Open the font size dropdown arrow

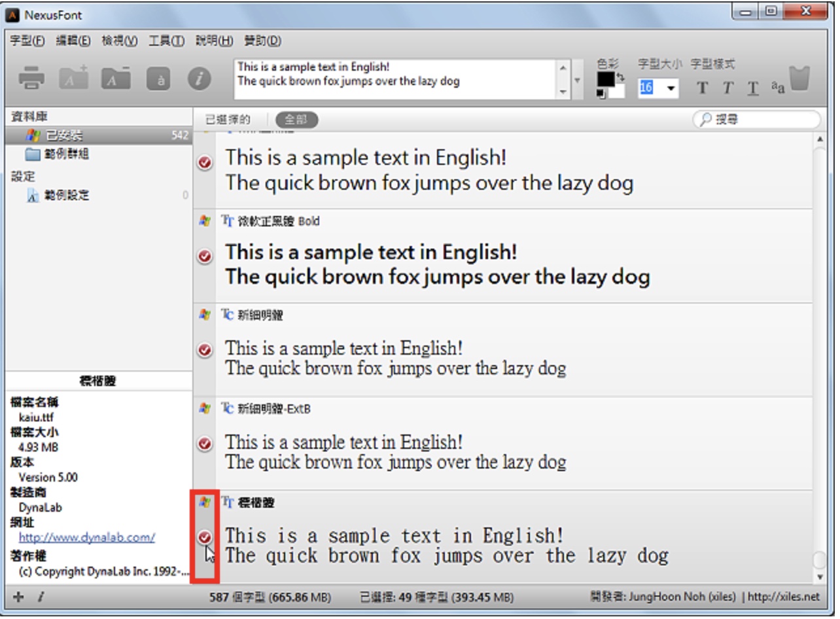click(671, 88)
